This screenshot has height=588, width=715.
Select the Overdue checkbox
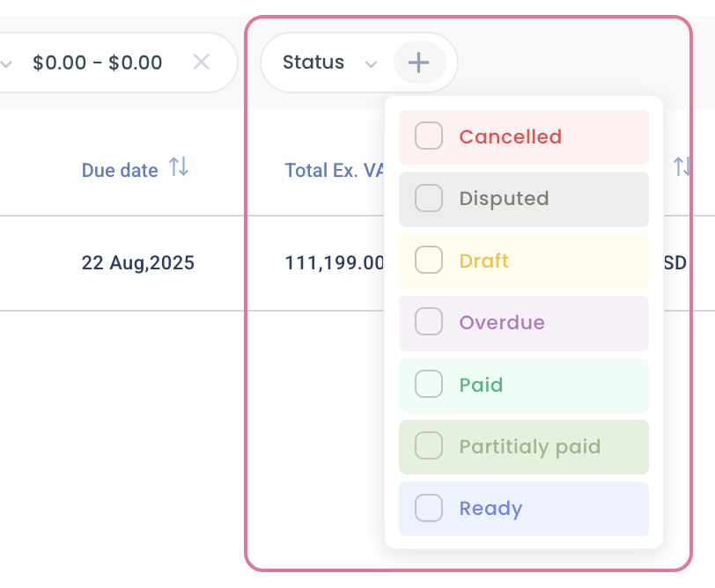coord(429,322)
